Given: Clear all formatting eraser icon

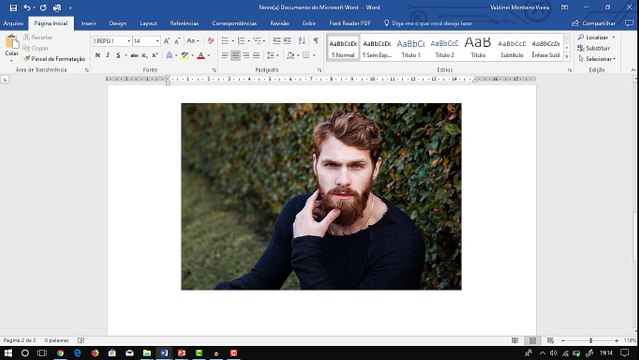Looking at the screenshot, I should coord(210,41).
